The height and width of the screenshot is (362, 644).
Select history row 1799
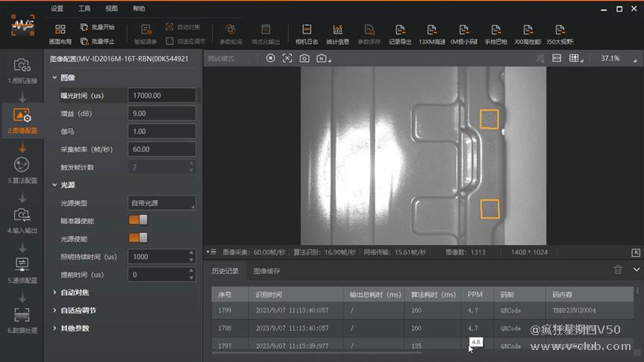[422, 310]
